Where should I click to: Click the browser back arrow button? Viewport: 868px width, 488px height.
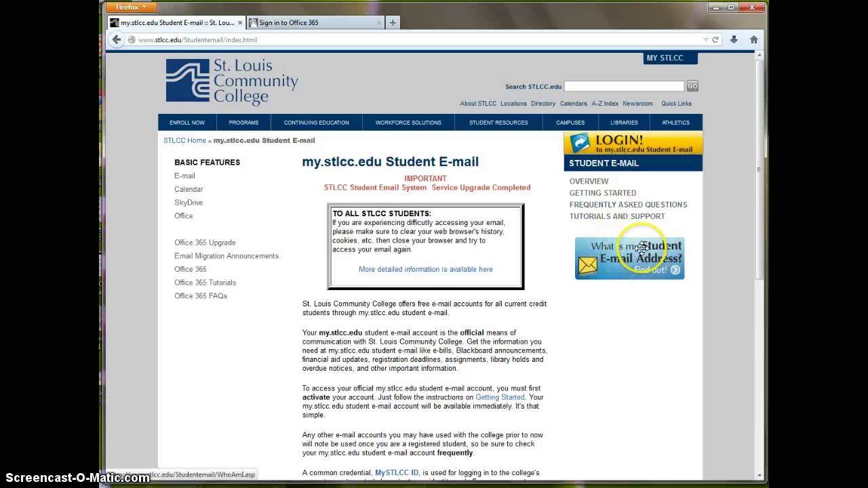pos(117,39)
